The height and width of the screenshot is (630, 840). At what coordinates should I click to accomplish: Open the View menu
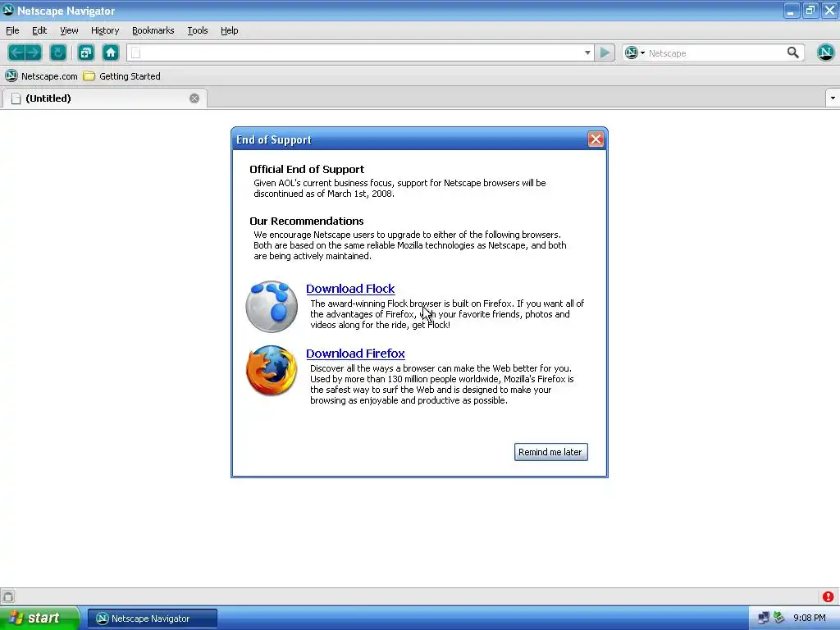(x=69, y=30)
